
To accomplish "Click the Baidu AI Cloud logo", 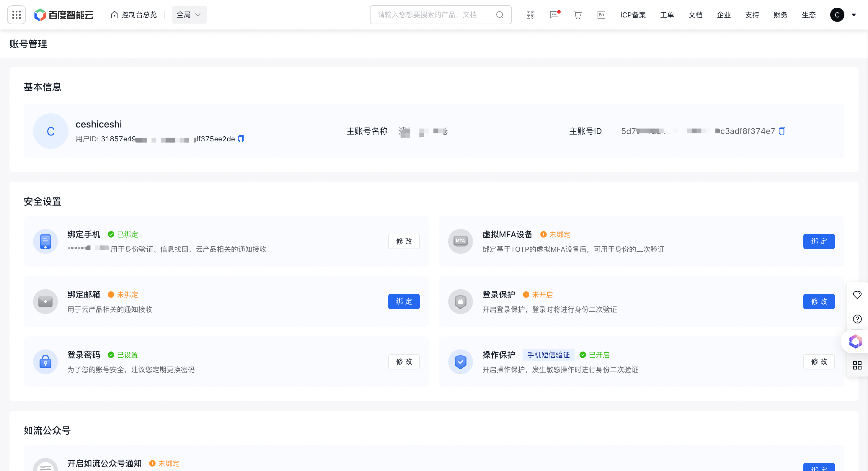I will 64,15.
